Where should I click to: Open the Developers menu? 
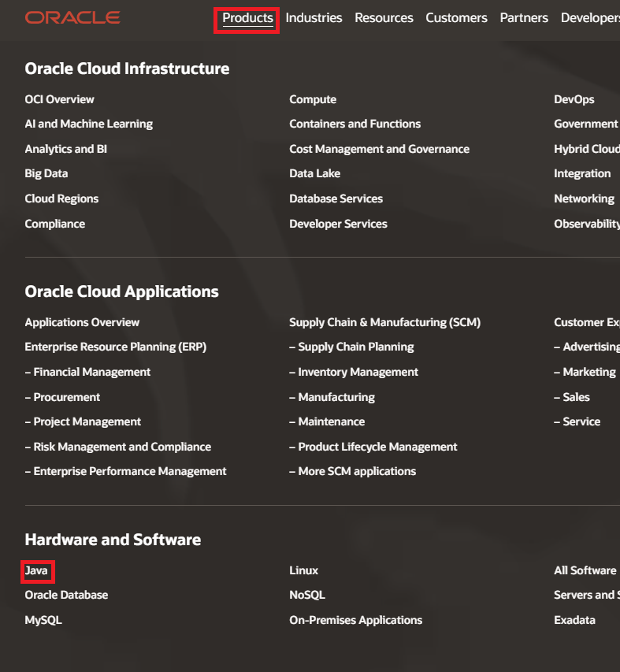590,18
